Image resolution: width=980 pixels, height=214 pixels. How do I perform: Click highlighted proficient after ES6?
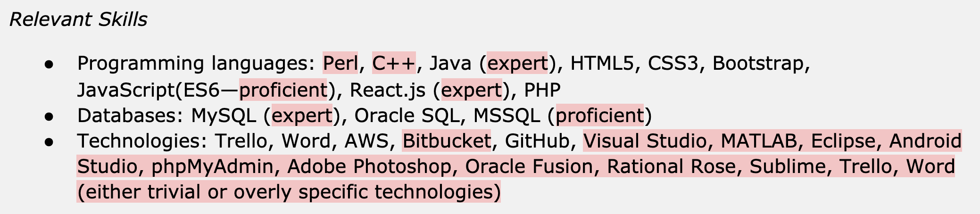(x=283, y=90)
